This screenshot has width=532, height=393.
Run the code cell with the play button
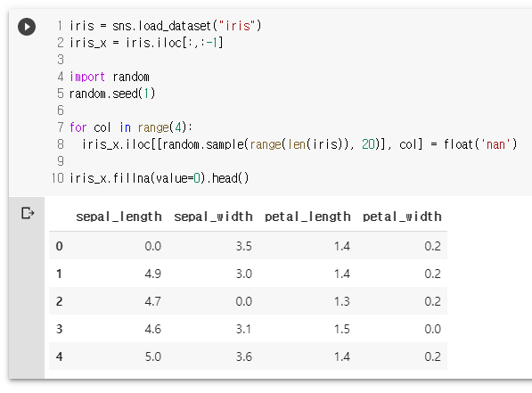coord(27,27)
